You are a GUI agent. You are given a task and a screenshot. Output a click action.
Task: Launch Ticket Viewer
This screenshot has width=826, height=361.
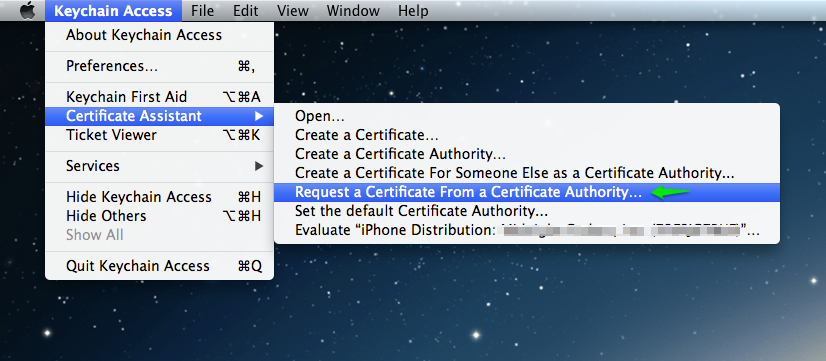pyautogui.click(x=160, y=135)
